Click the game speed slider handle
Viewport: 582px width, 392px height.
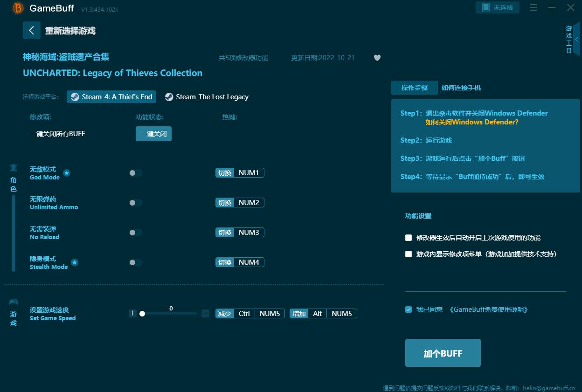pos(142,314)
